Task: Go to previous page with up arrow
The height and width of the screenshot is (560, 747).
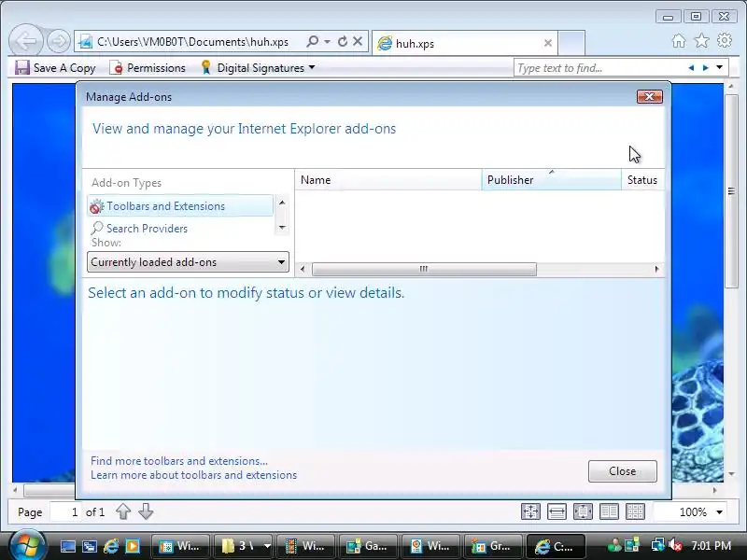Action: point(123,511)
